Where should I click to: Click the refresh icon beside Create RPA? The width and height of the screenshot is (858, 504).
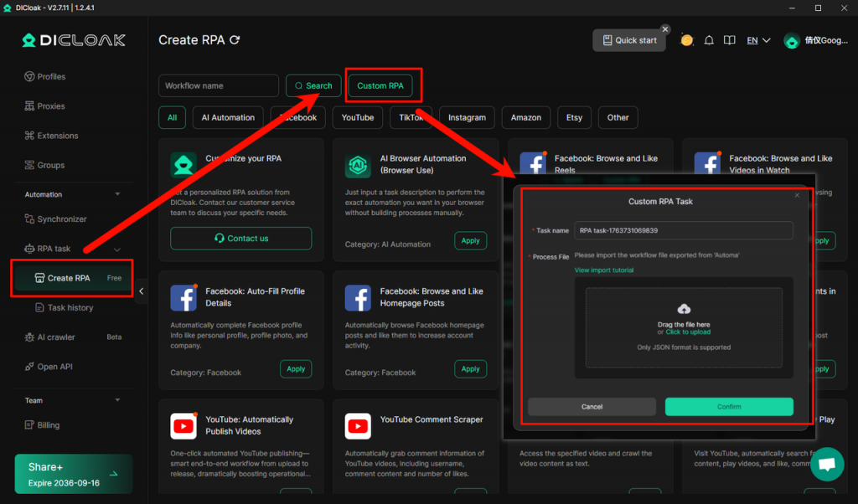point(235,40)
